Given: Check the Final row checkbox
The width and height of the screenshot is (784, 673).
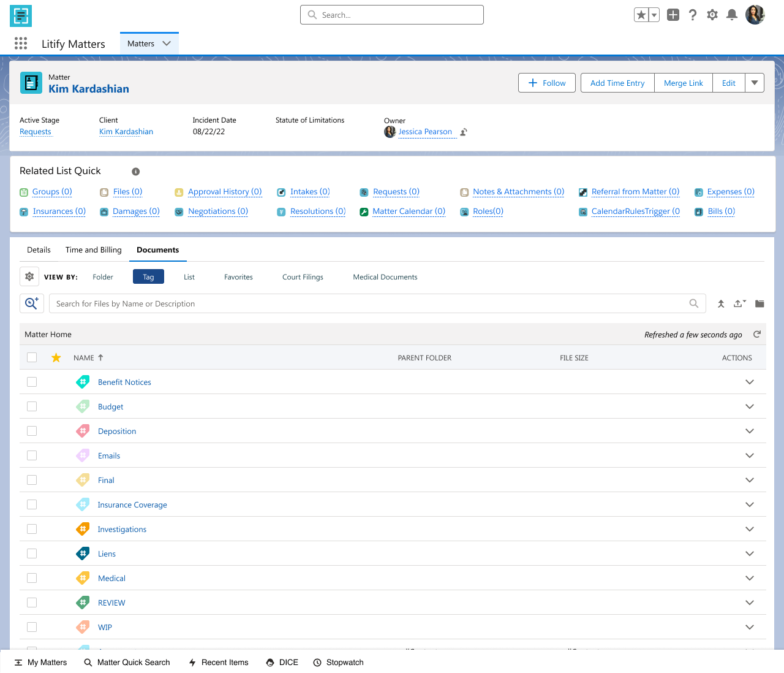Looking at the screenshot, I should (x=32, y=480).
